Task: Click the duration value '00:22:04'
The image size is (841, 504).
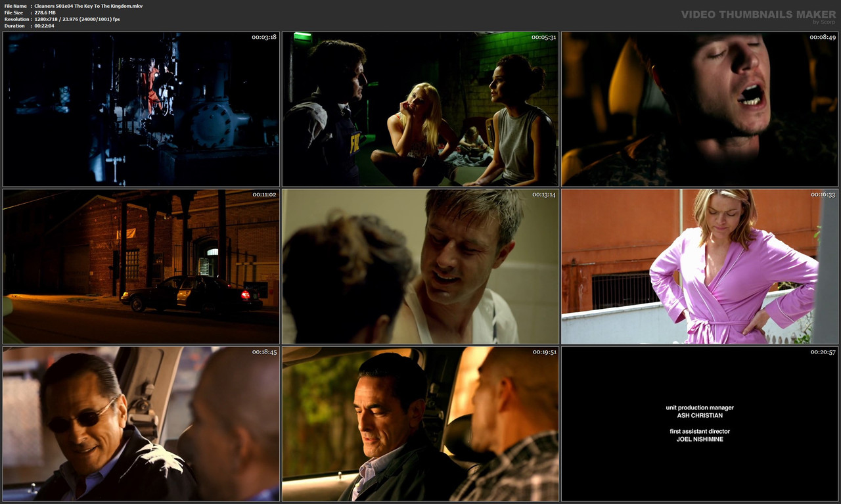Action: tap(44, 26)
